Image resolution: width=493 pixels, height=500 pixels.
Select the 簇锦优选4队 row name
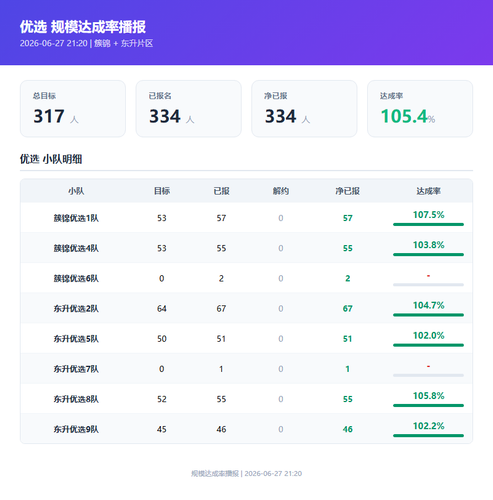[x=76, y=248]
